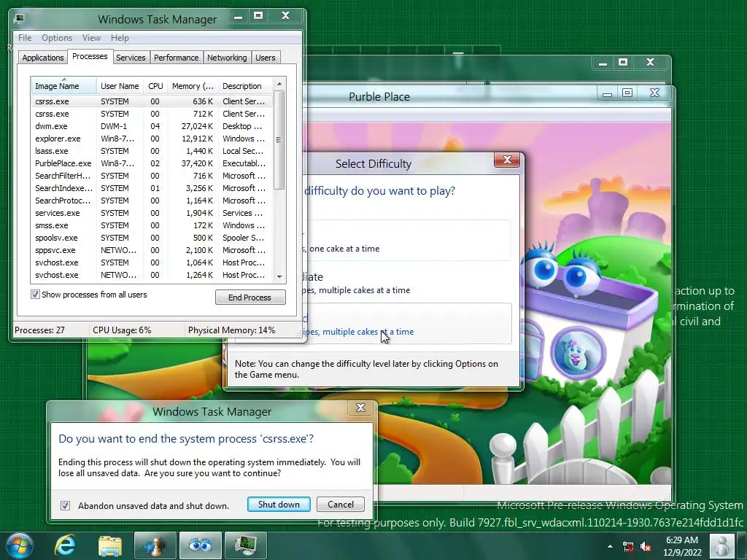This screenshot has height=560, width=747.
Task: Switch to Purble Place taskbar icon
Action: point(200,545)
